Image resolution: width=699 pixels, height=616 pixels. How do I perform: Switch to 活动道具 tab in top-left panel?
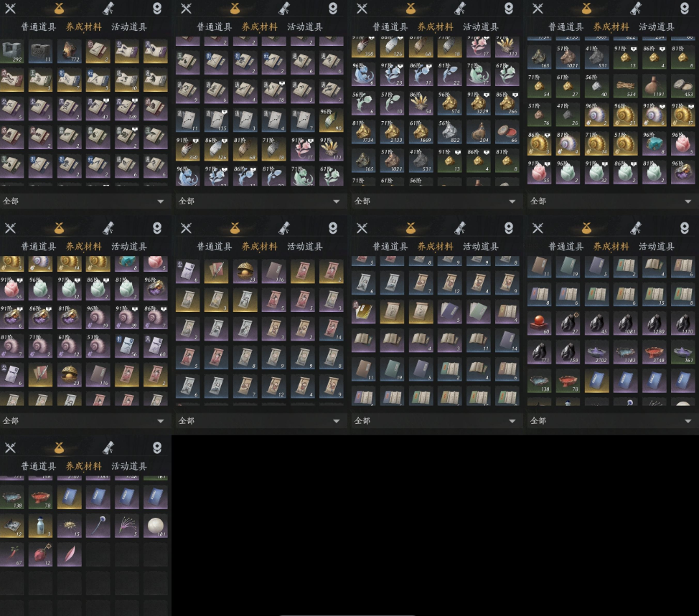click(x=129, y=27)
